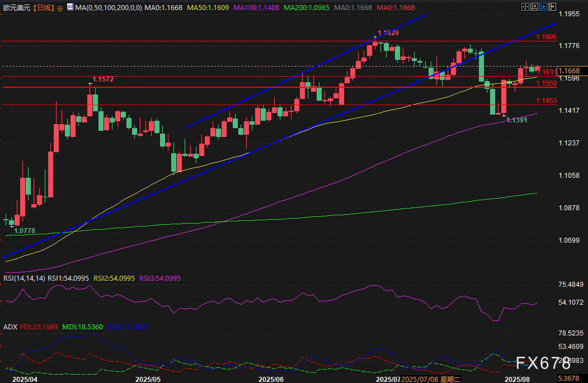588x383 pixels.
Task: Click the current price tag 1.1668
Action: (x=571, y=70)
